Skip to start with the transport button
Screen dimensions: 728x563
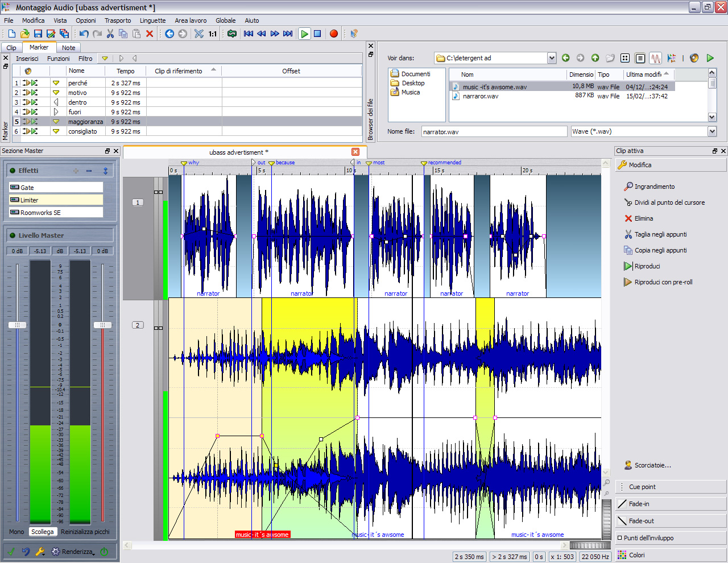coord(249,34)
